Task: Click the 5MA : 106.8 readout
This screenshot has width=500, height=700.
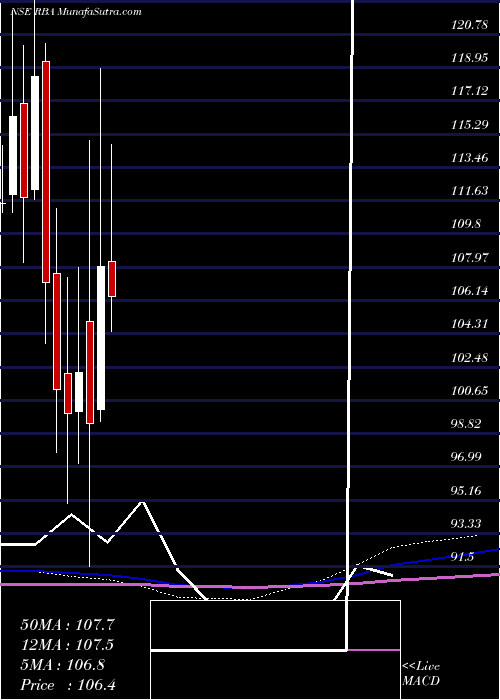Action: (x=62, y=665)
